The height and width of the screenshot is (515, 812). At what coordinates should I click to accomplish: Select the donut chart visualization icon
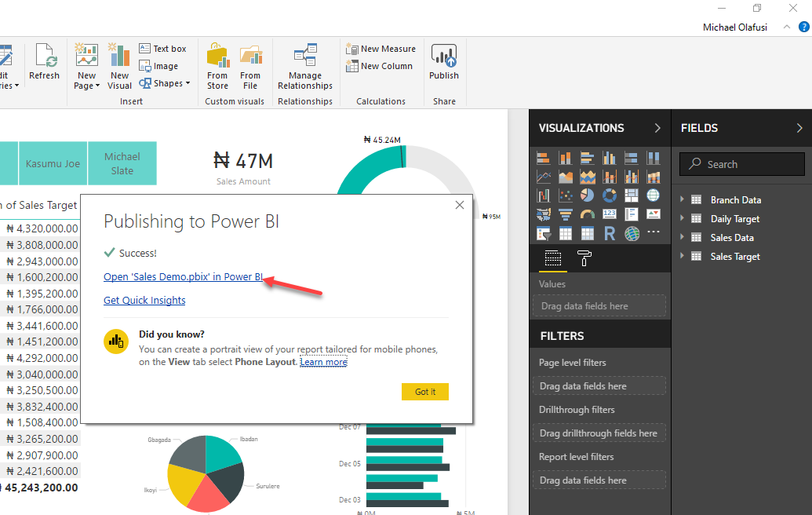coord(609,195)
